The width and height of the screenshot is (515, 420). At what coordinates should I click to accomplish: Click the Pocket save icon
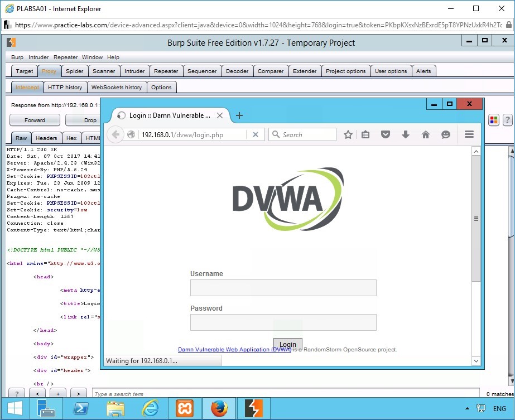click(385, 134)
